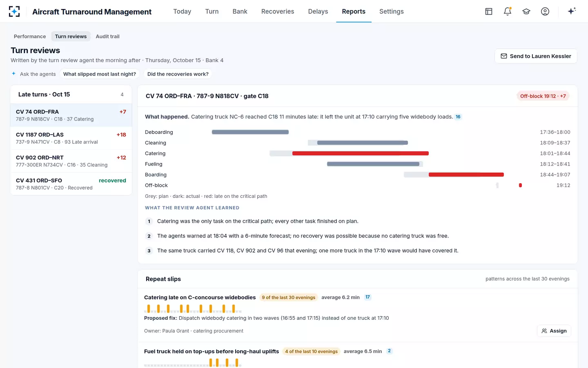Select the Turn reviews sub-tab
This screenshot has width=588, height=368.
click(71, 36)
